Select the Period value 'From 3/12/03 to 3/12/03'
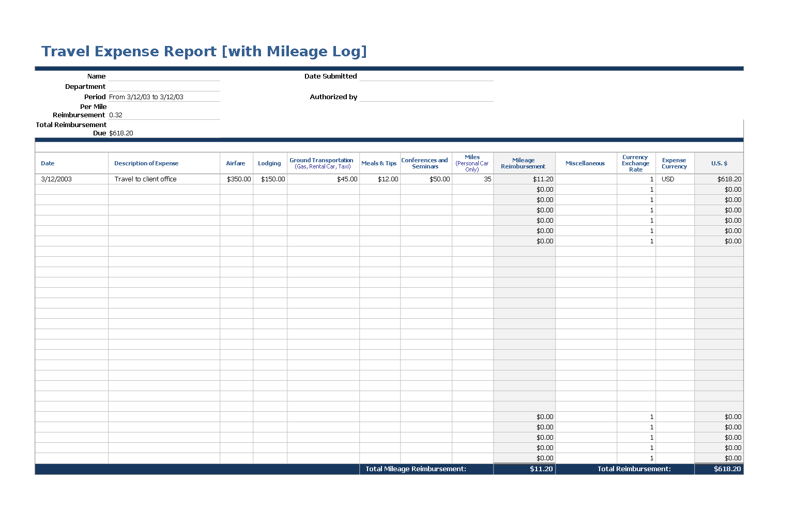 pos(146,97)
